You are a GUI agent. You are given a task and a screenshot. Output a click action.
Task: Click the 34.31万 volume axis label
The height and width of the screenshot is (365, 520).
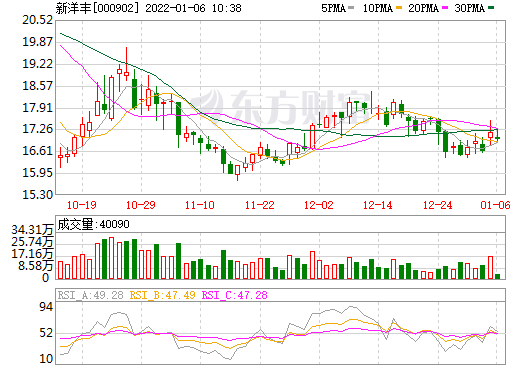(32, 230)
